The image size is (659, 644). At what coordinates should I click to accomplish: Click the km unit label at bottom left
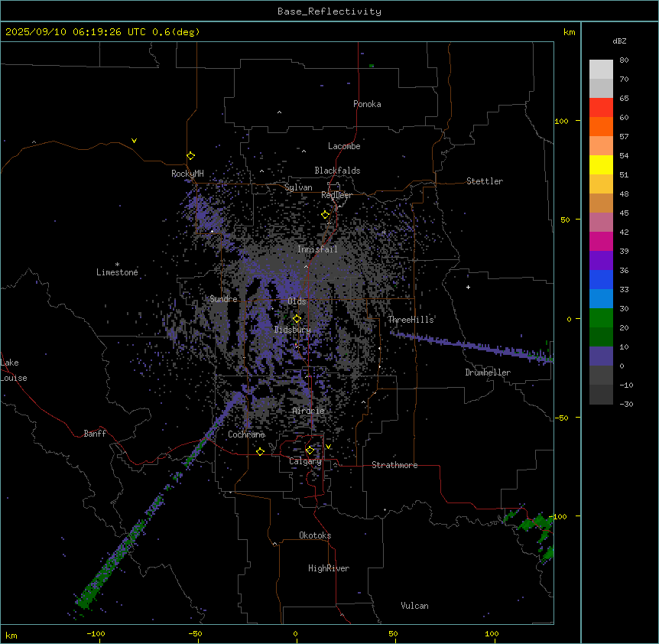click(x=11, y=635)
